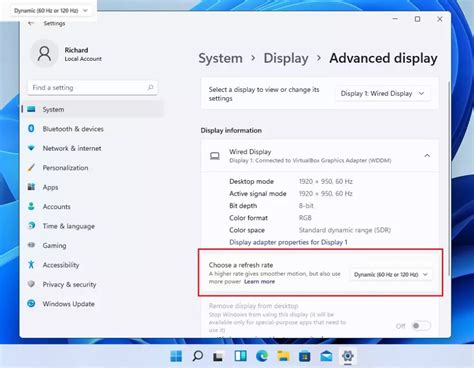Go to Personalization settings
Viewport: 474px width, 368px height.
click(93, 168)
